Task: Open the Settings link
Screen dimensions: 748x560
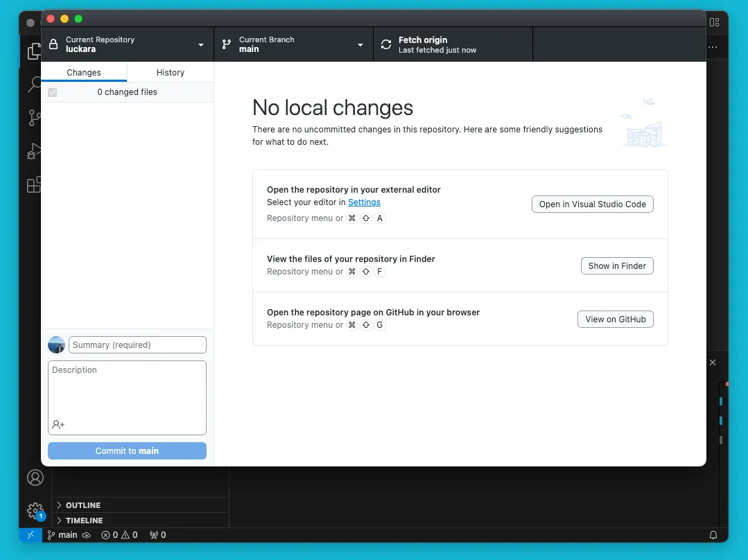Action: click(x=364, y=202)
